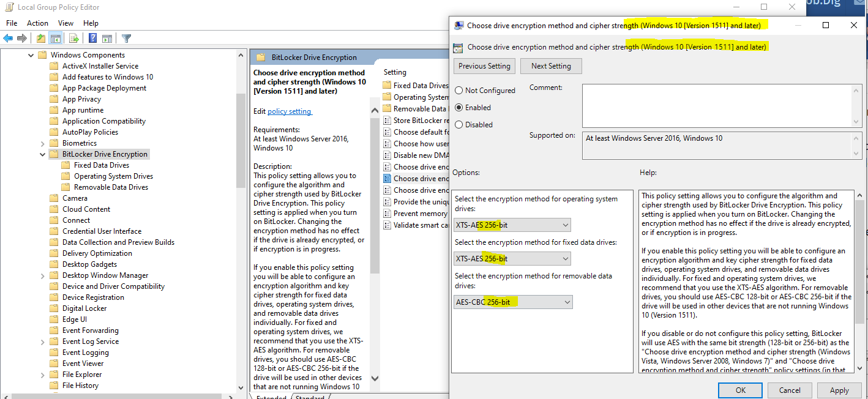Open fixed data drives encryption dropdown

(x=512, y=258)
